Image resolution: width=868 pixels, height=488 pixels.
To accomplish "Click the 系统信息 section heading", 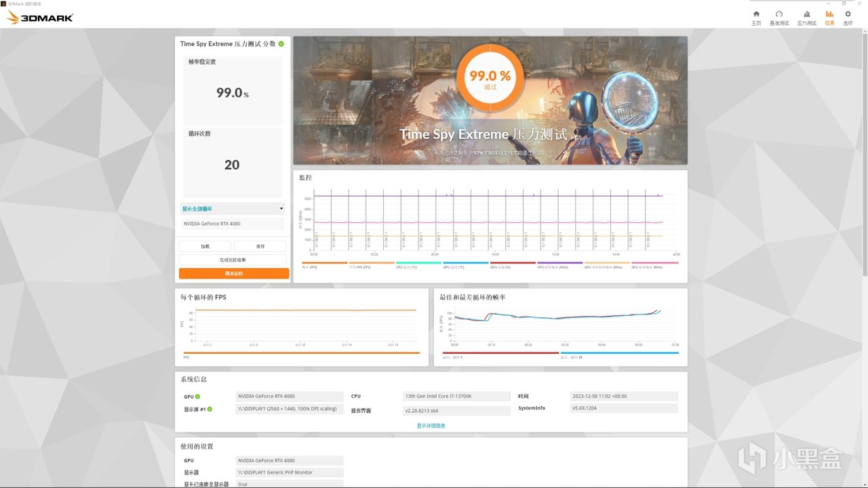I will [193, 380].
